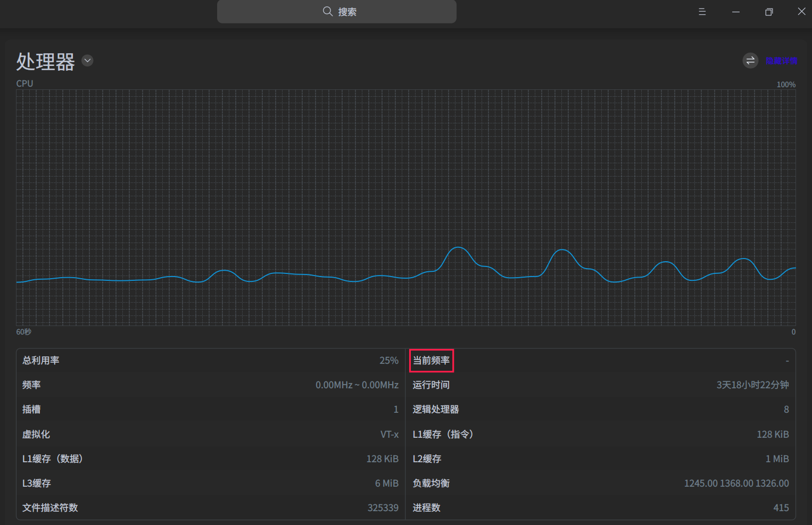Click the 当前频率 label
Viewport: 812px width, 525px height.
(432, 361)
